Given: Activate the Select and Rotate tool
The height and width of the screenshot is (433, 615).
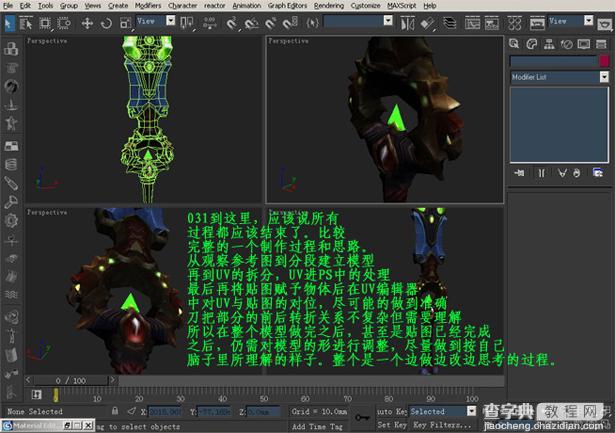Looking at the screenshot, I should point(106,24).
